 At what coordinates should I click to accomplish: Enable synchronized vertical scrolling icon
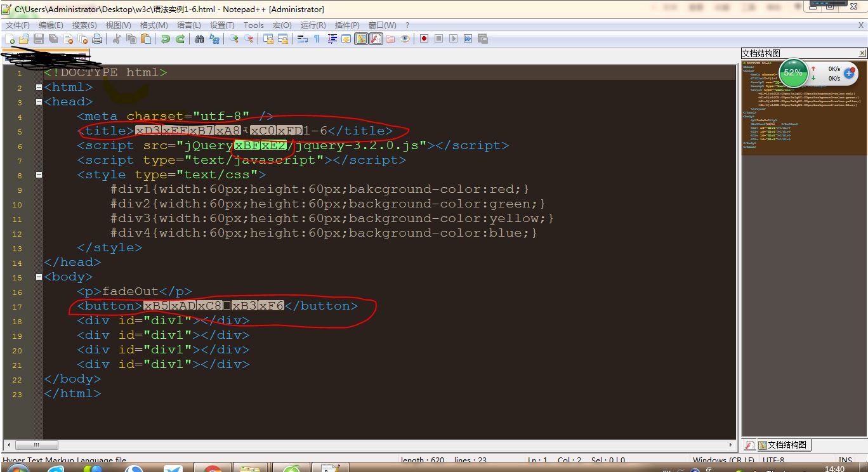pyautogui.click(x=268, y=39)
